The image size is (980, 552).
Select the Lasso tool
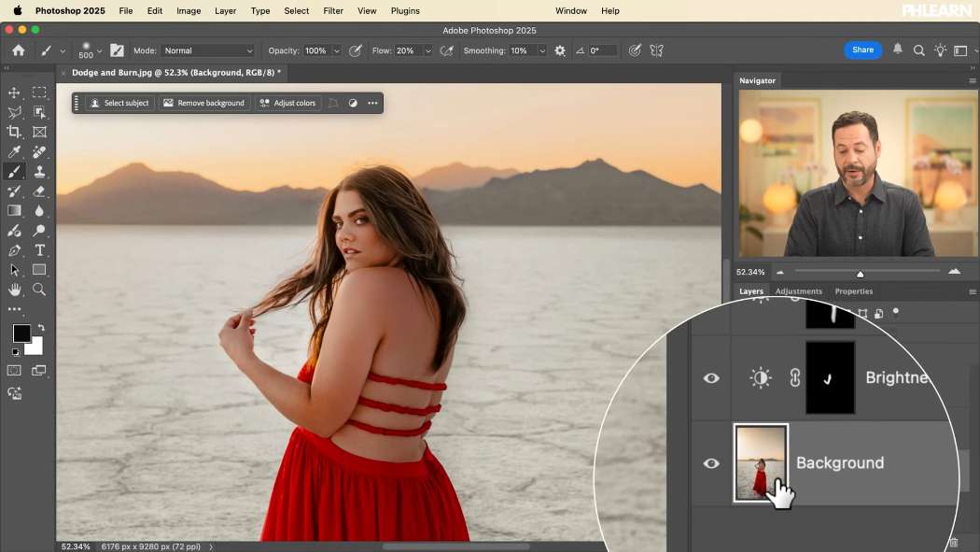(14, 112)
